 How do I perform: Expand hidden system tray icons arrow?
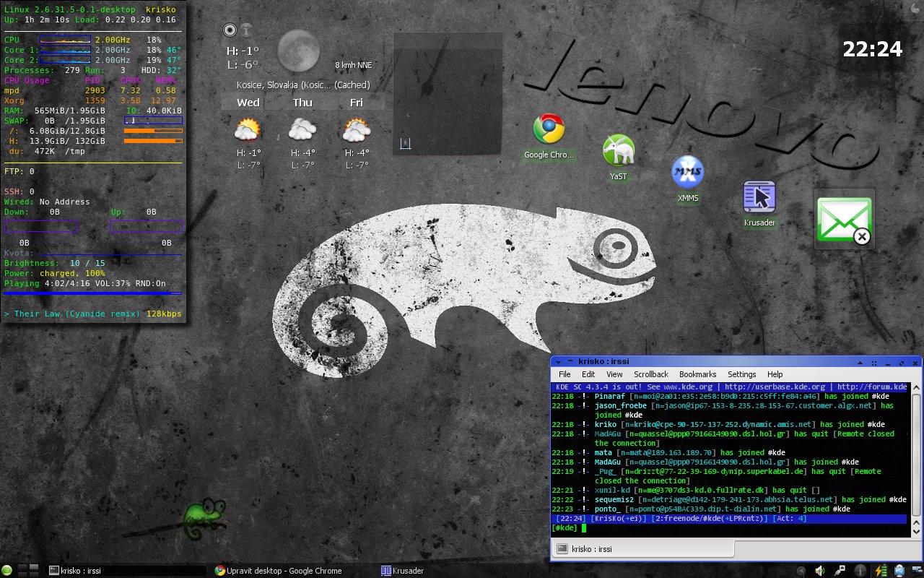(803, 570)
